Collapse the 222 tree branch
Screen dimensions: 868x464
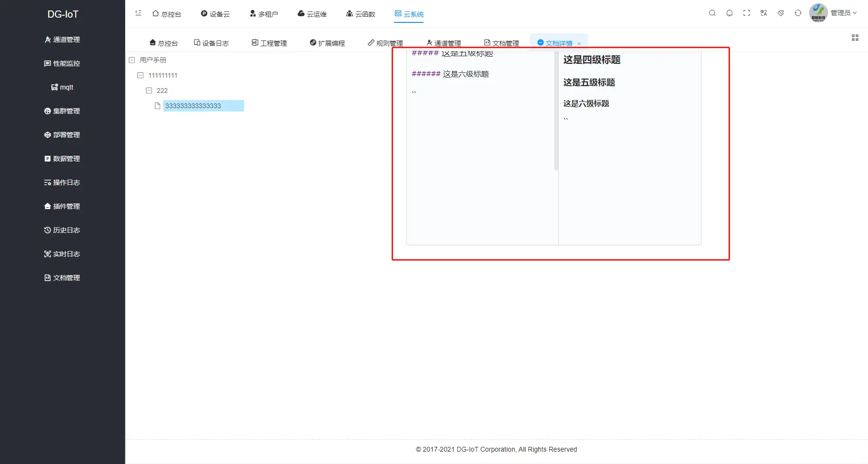click(x=149, y=90)
